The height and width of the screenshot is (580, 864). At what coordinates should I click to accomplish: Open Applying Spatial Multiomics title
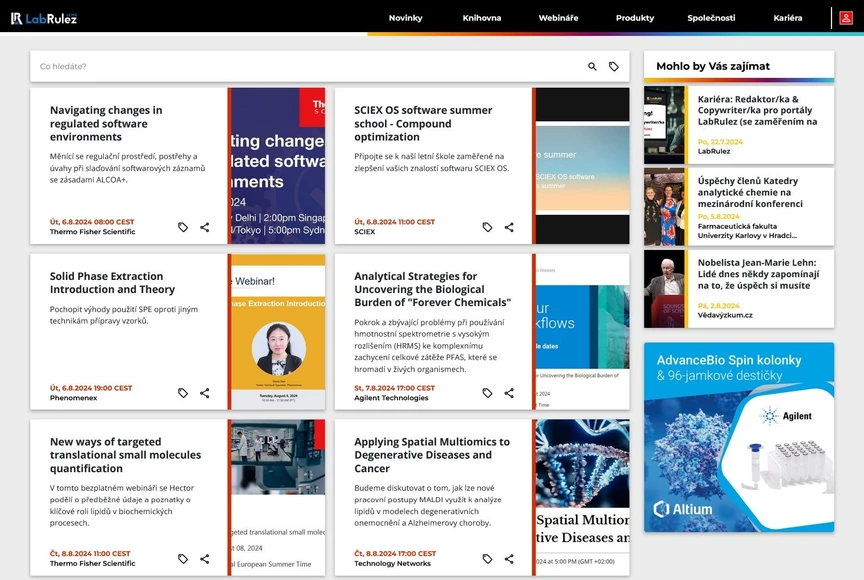[x=431, y=455]
